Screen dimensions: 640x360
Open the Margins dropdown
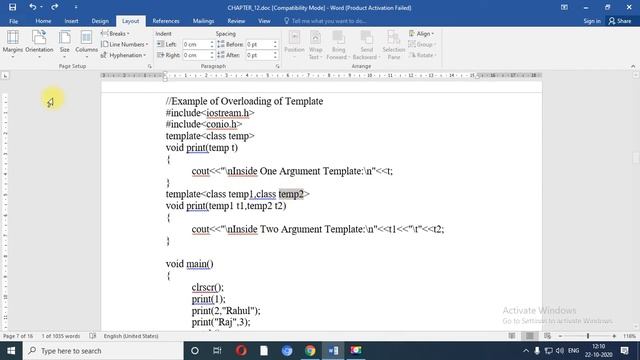coord(13,44)
